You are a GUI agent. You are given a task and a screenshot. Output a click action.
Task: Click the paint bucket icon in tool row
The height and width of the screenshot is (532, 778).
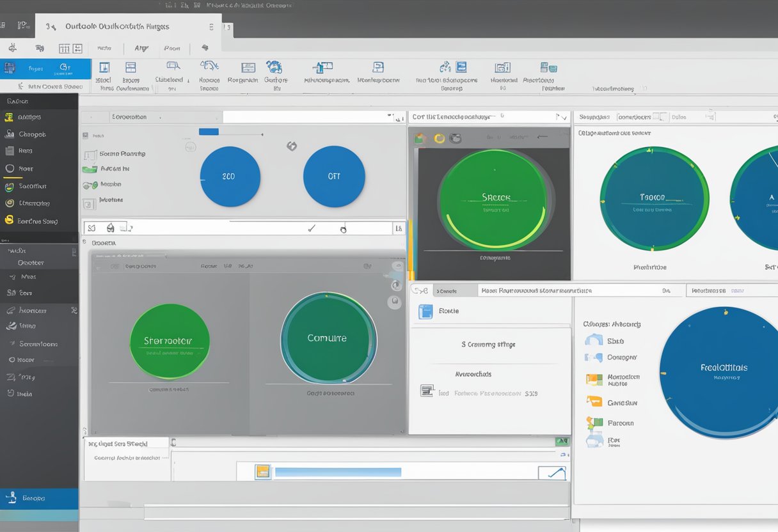pyautogui.click(x=110, y=227)
